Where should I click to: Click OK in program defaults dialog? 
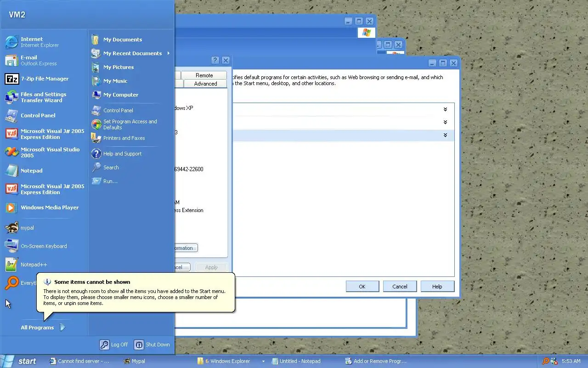click(x=362, y=287)
